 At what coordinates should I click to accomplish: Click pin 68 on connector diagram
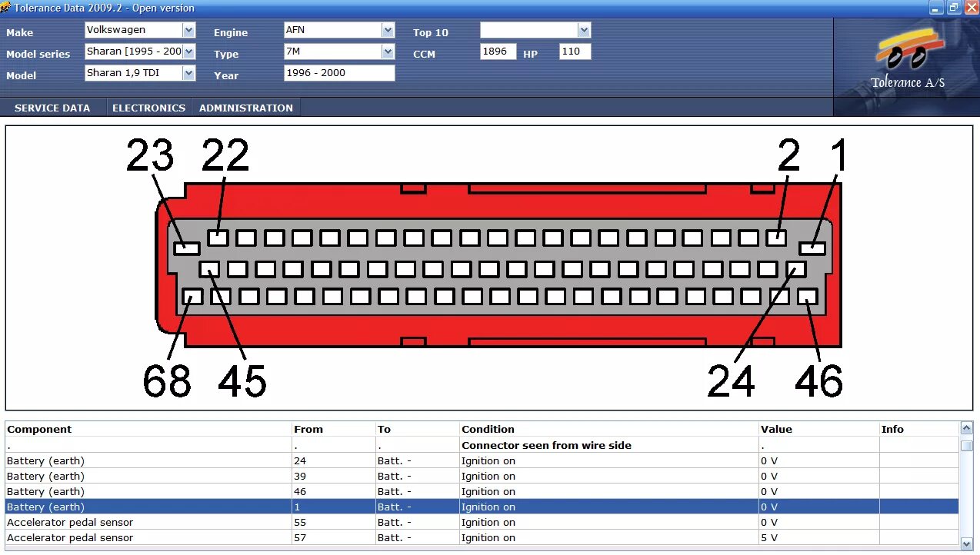pyautogui.click(x=192, y=296)
